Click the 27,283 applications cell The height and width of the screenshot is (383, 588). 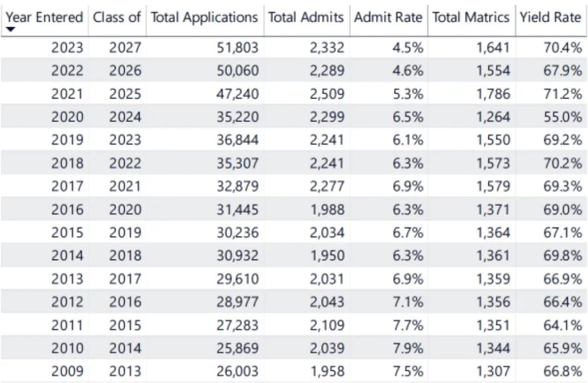click(237, 325)
